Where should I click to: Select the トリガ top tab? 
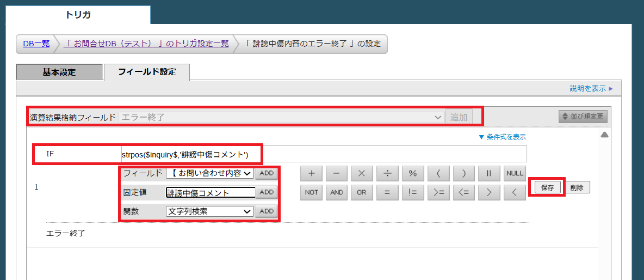(x=78, y=15)
